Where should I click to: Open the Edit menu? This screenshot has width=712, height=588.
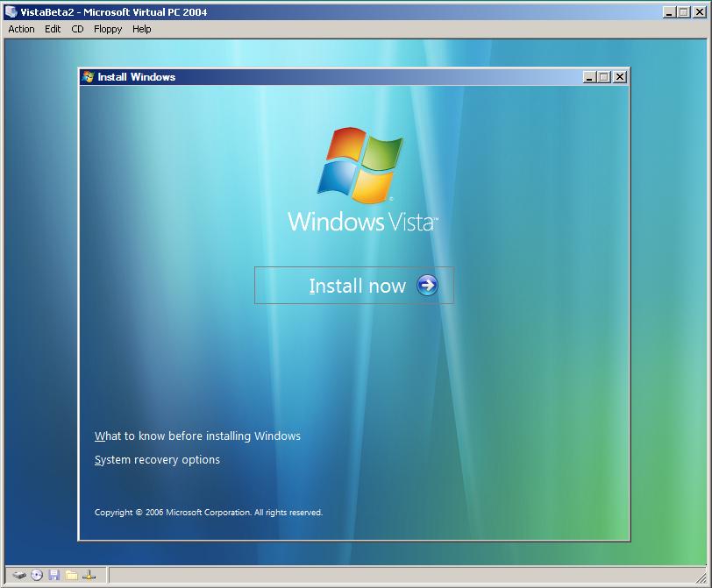pos(53,29)
